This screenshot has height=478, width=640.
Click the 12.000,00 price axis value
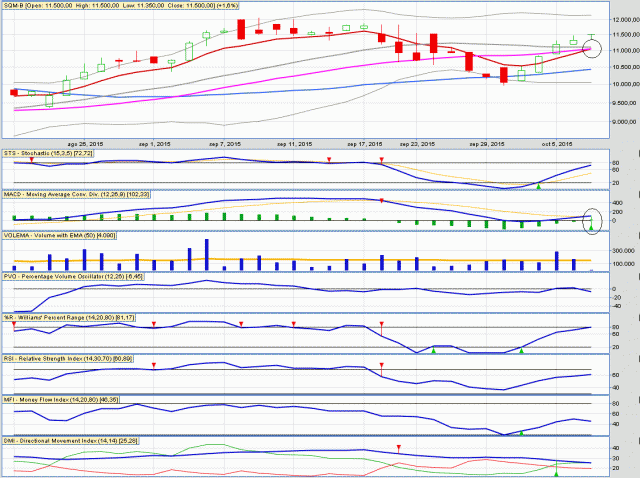point(624,20)
